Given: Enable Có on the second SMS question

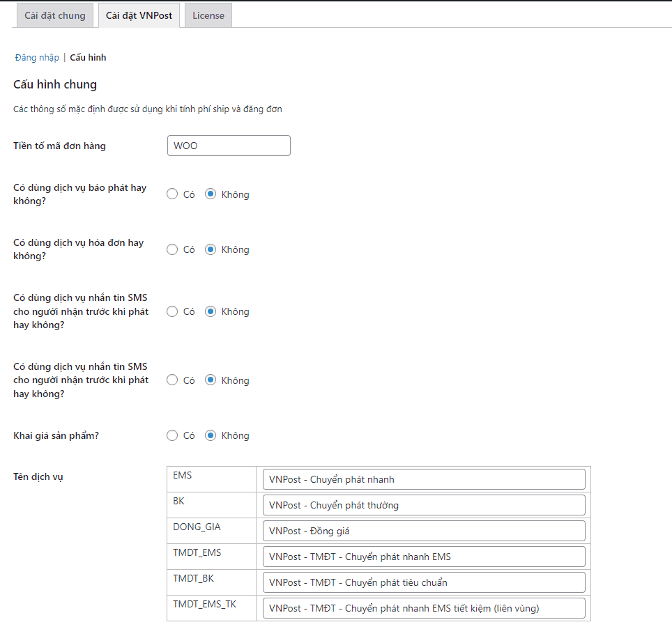Looking at the screenshot, I should tap(172, 380).
